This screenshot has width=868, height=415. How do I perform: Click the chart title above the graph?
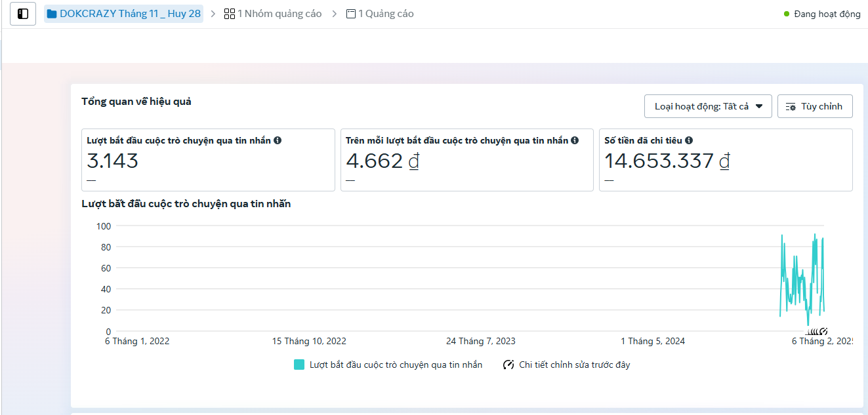186,204
